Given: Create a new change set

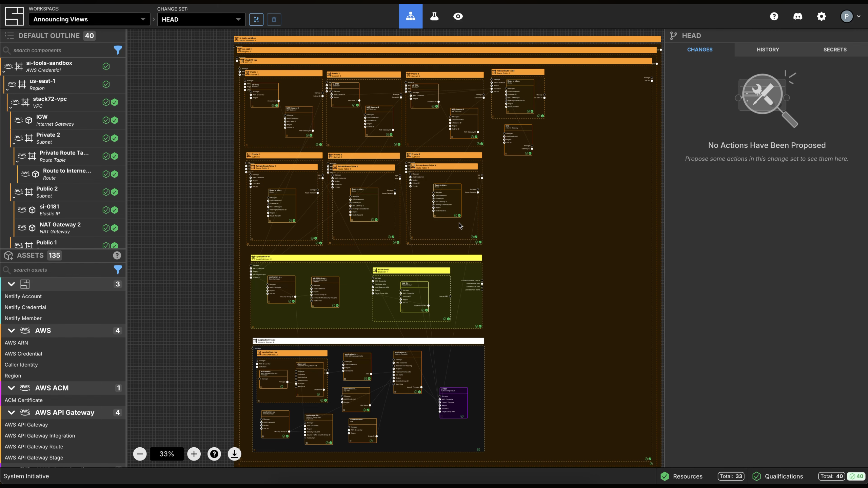Looking at the screenshot, I should 256,19.
